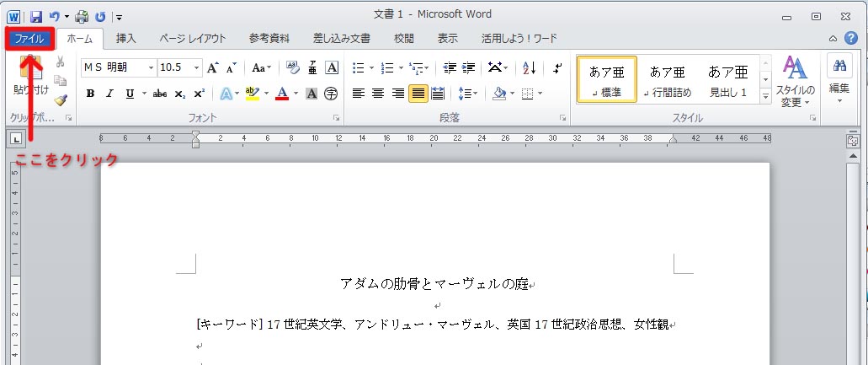Decrease the paragraph indent
The height and width of the screenshot is (365, 868).
pyautogui.click(x=450, y=67)
